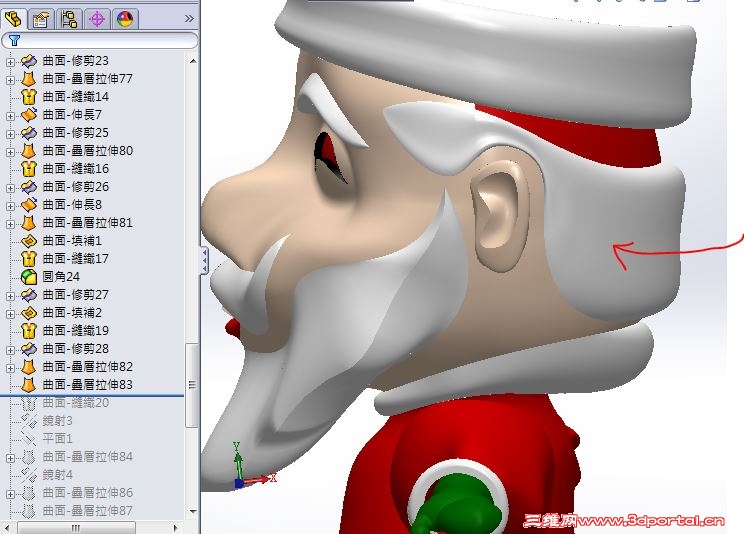Open the FeatureManager design tree tab

(13, 19)
